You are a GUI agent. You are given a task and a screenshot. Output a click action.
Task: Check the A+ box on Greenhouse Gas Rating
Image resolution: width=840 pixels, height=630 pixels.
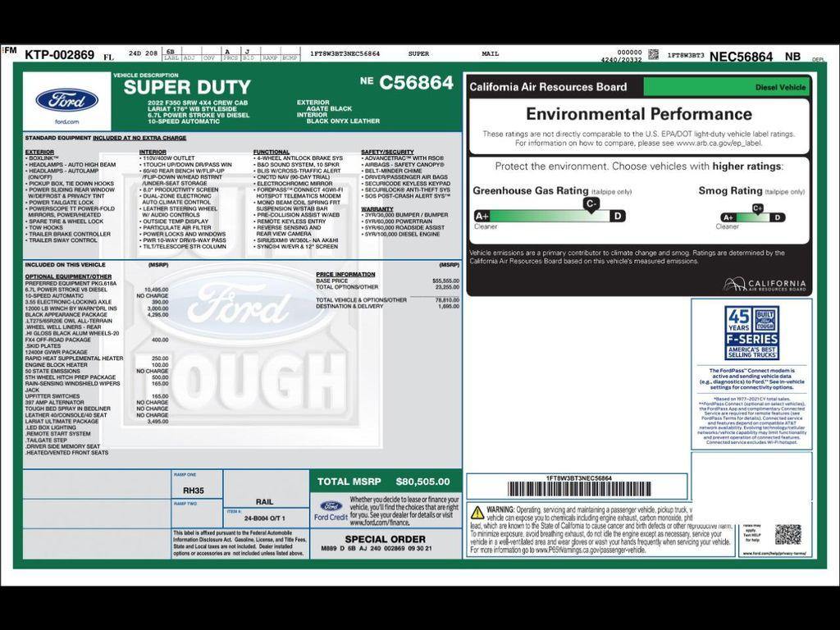(482, 215)
